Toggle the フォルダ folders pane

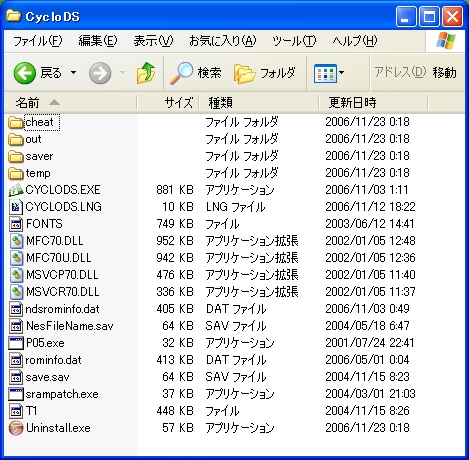(x=265, y=73)
